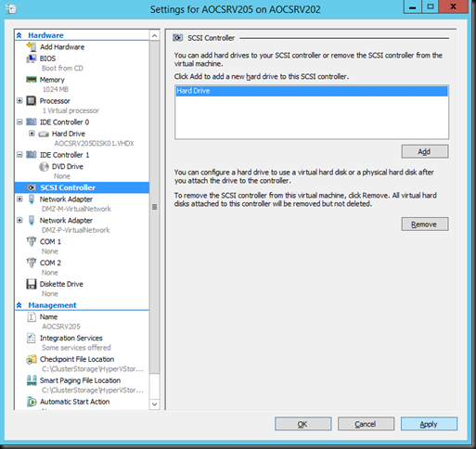Click the Memory chip icon
Viewport: 476px width, 449px height.
point(32,80)
